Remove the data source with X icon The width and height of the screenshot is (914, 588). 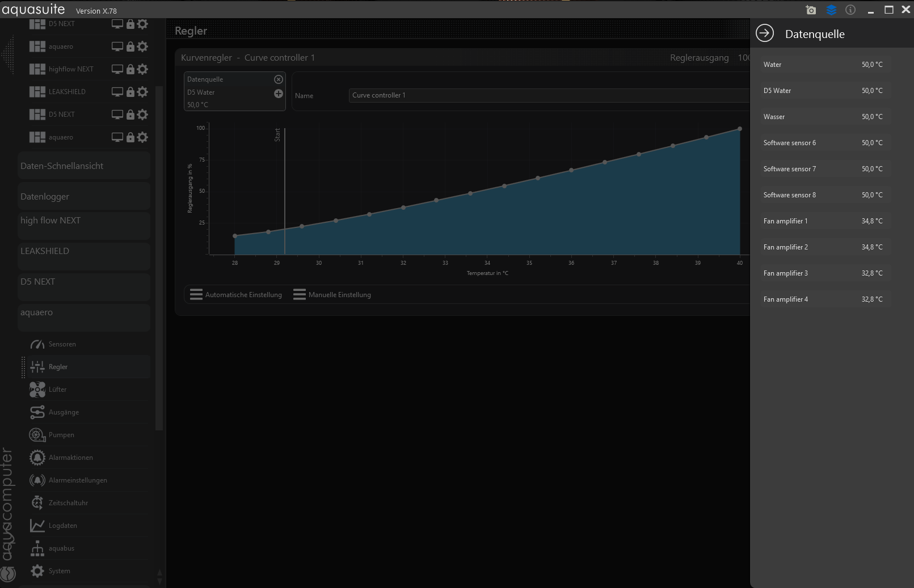(x=279, y=79)
